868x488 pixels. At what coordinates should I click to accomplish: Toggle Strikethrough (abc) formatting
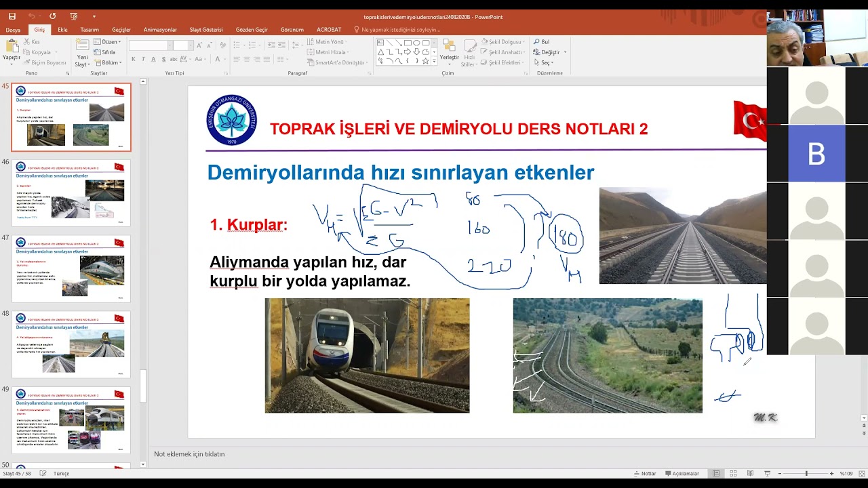click(x=174, y=59)
